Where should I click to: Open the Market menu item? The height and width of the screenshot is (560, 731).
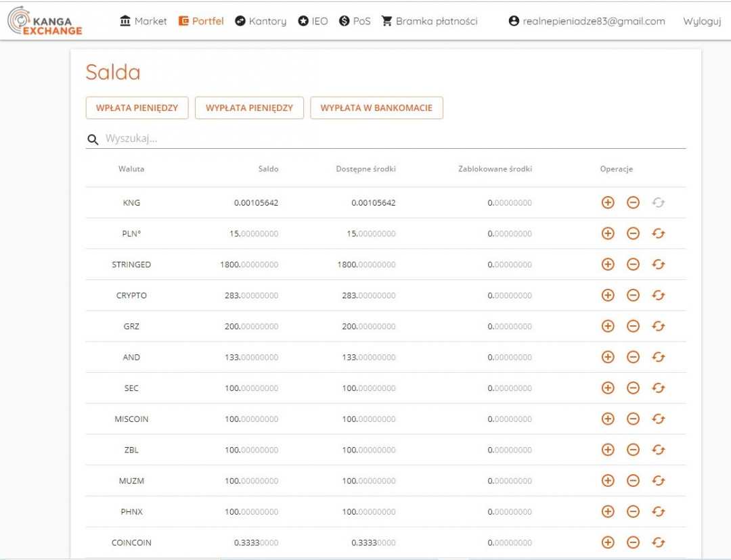point(143,21)
